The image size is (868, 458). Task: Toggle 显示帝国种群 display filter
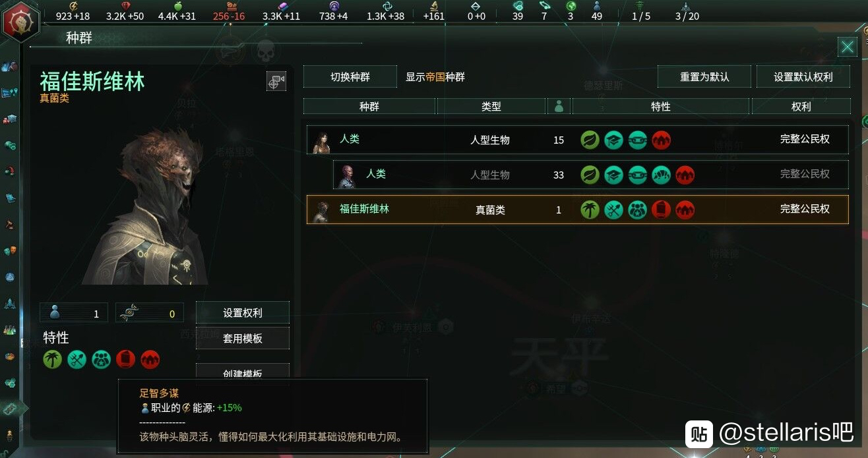click(x=435, y=77)
